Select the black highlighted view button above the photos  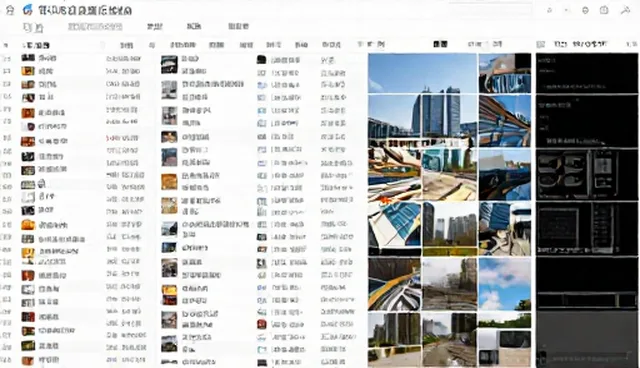coord(440,44)
